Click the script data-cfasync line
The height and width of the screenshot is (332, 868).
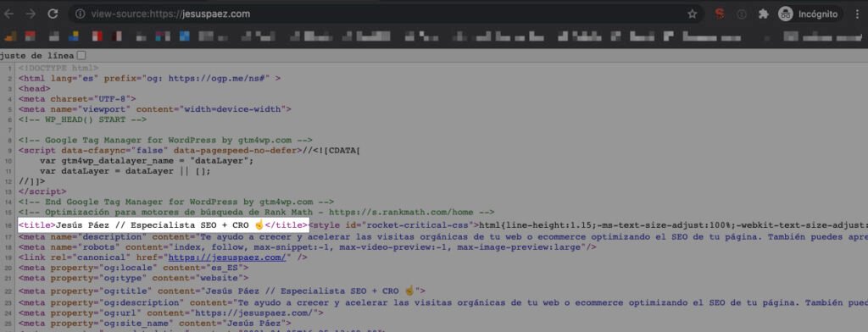(x=189, y=151)
